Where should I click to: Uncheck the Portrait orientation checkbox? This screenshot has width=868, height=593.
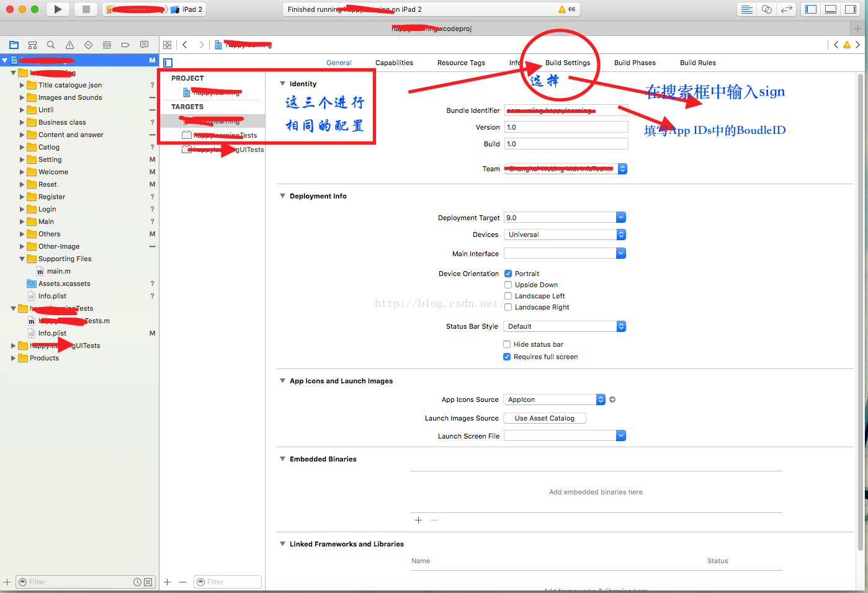click(508, 274)
